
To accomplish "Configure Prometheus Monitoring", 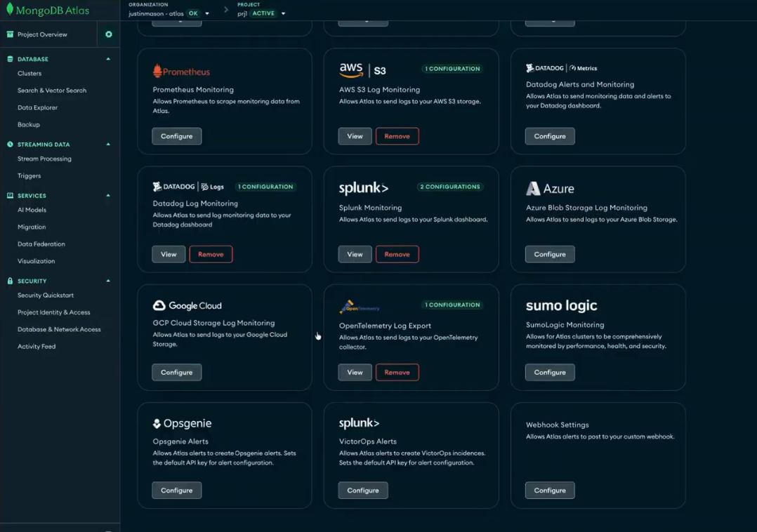I will [x=177, y=136].
